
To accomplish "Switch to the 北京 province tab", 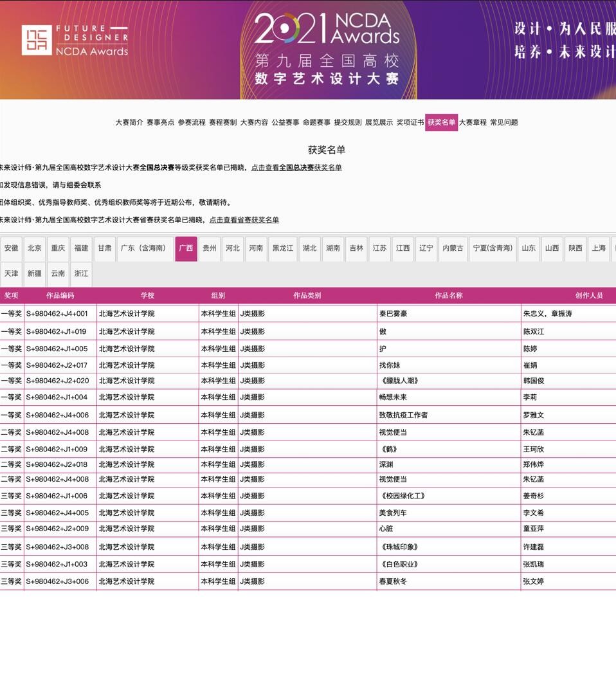I will click(x=35, y=248).
